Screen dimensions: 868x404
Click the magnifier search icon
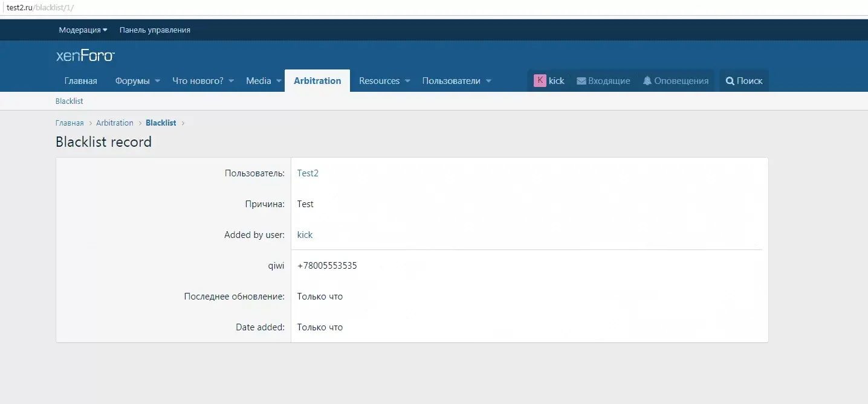pos(730,81)
